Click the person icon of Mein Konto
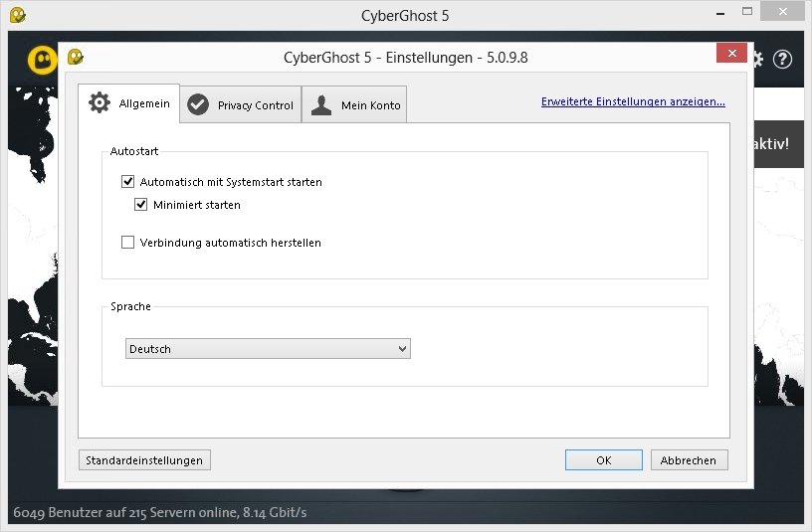 tap(320, 104)
